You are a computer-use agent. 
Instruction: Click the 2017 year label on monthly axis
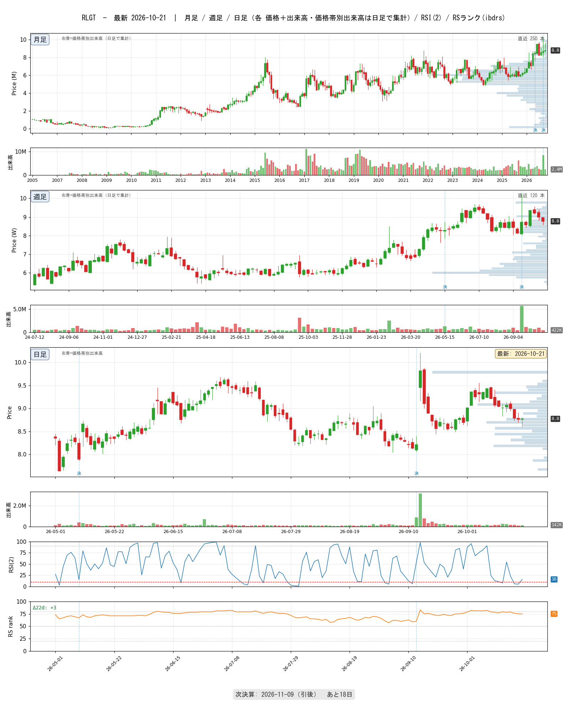coord(304,180)
